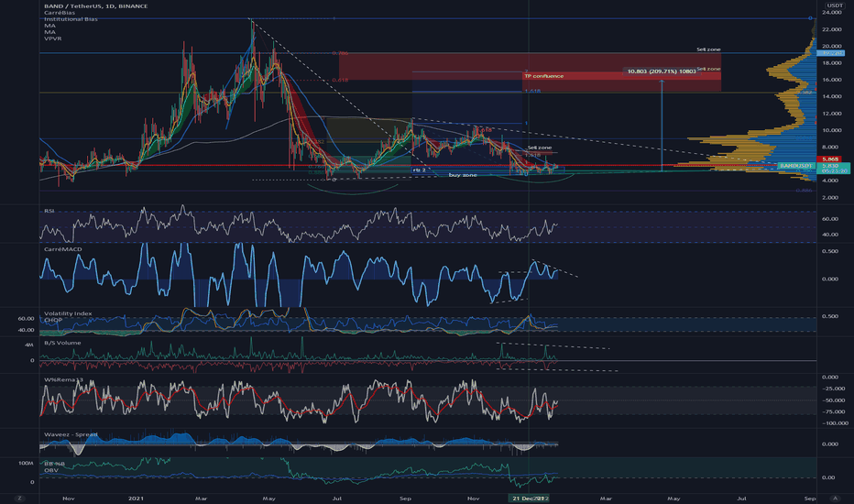Click the 100M OBV scale value

coord(27,463)
